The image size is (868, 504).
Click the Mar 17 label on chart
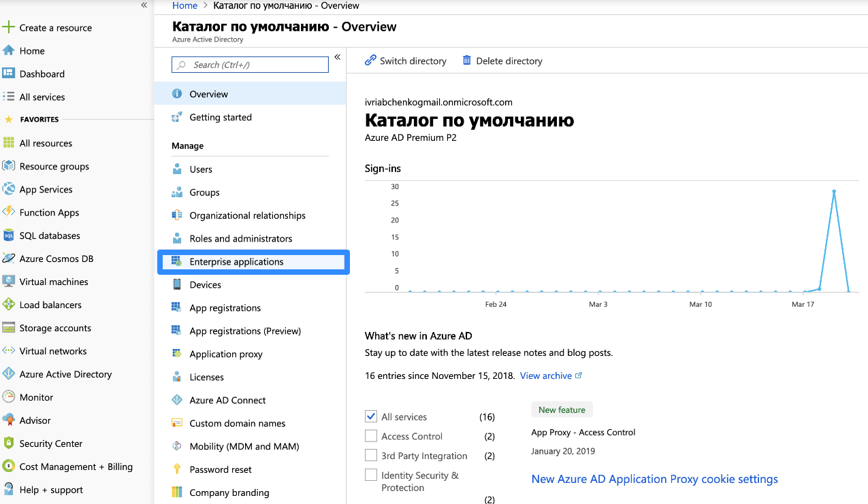pos(803,304)
